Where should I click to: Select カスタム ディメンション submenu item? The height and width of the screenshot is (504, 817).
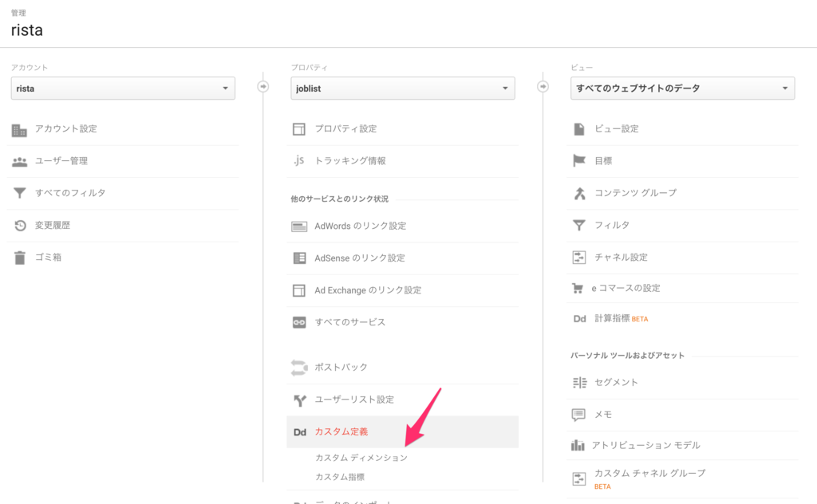(361, 458)
